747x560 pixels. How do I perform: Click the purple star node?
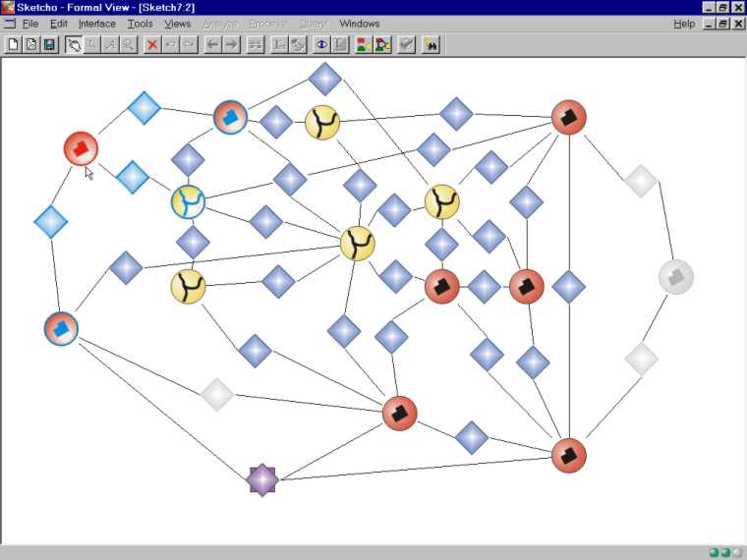point(261,479)
